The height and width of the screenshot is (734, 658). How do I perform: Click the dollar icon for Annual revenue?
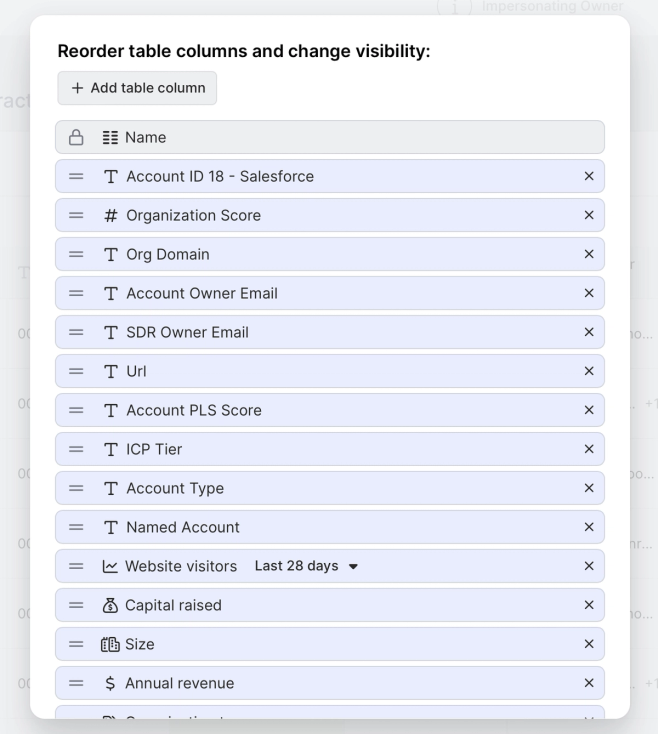coord(110,683)
